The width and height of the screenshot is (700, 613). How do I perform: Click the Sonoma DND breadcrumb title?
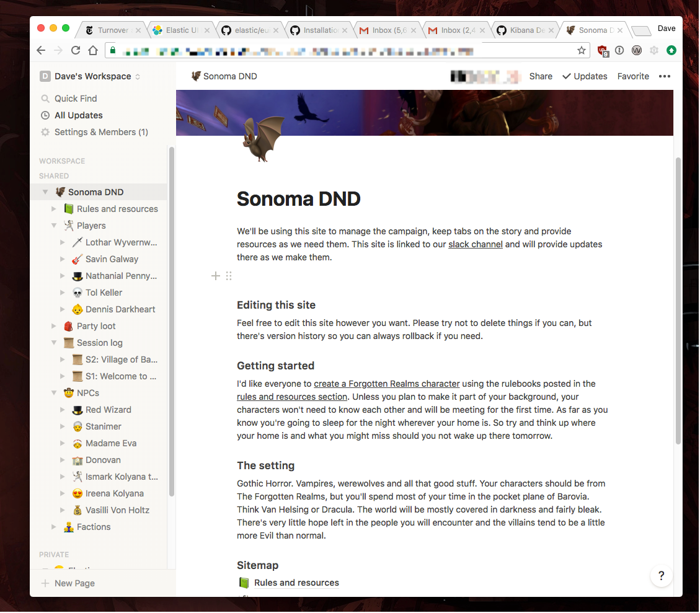click(x=224, y=76)
